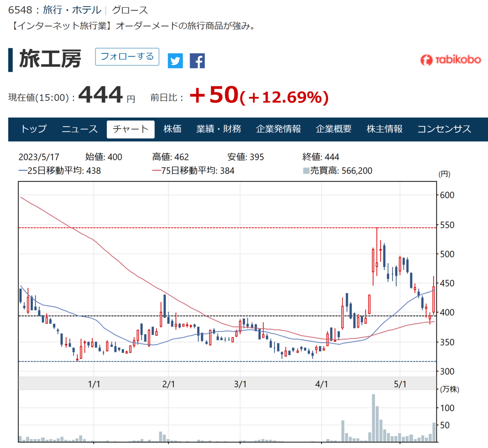Click the 25日移動平均: 438 legend

click(60, 171)
